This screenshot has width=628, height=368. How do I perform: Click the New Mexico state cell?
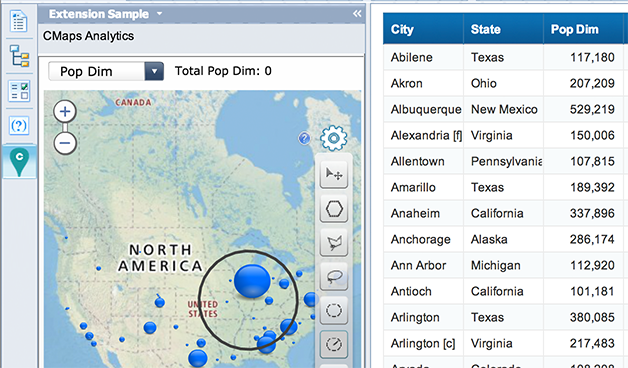coord(503,109)
